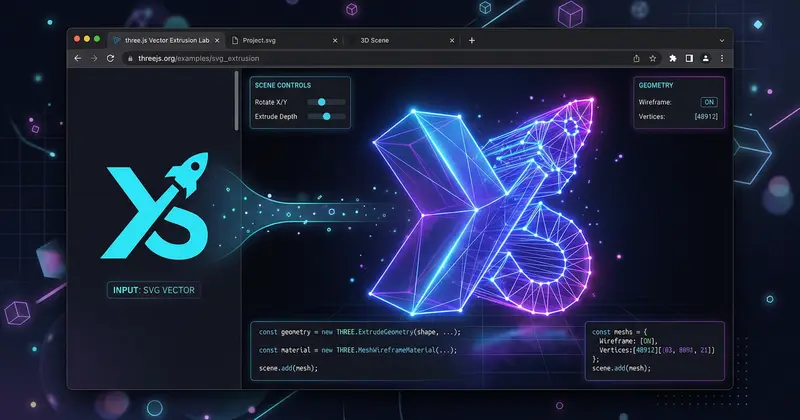Open a new tab with plus button
This screenshot has width=800, height=420.
click(472, 40)
